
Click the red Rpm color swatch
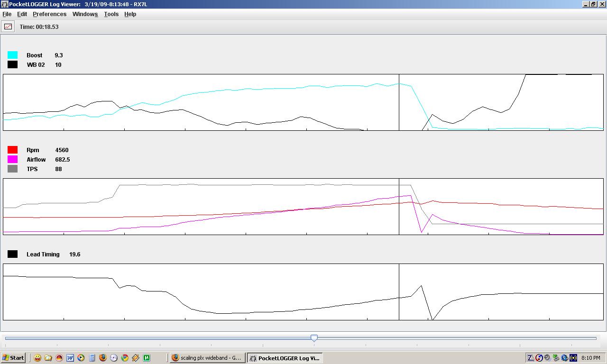pyautogui.click(x=13, y=150)
